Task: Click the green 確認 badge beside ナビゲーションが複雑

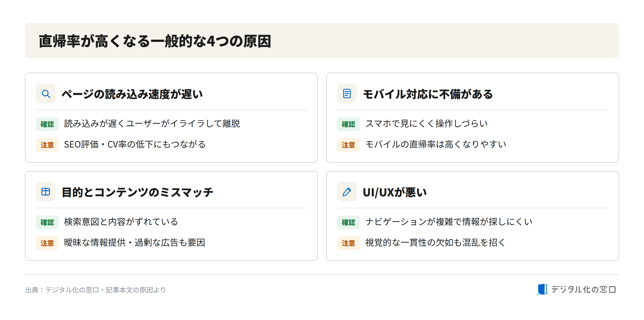Action: click(348, 222)
